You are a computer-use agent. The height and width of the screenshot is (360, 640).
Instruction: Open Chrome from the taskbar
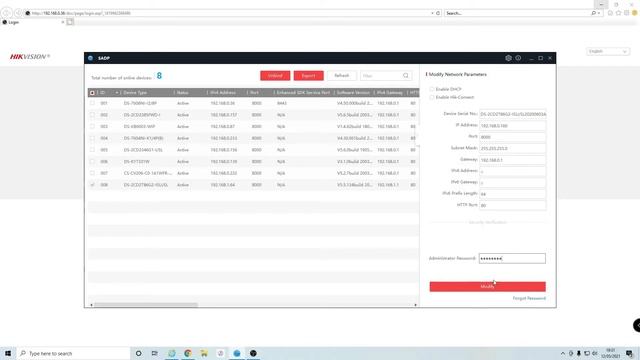[x=188, y=353]
